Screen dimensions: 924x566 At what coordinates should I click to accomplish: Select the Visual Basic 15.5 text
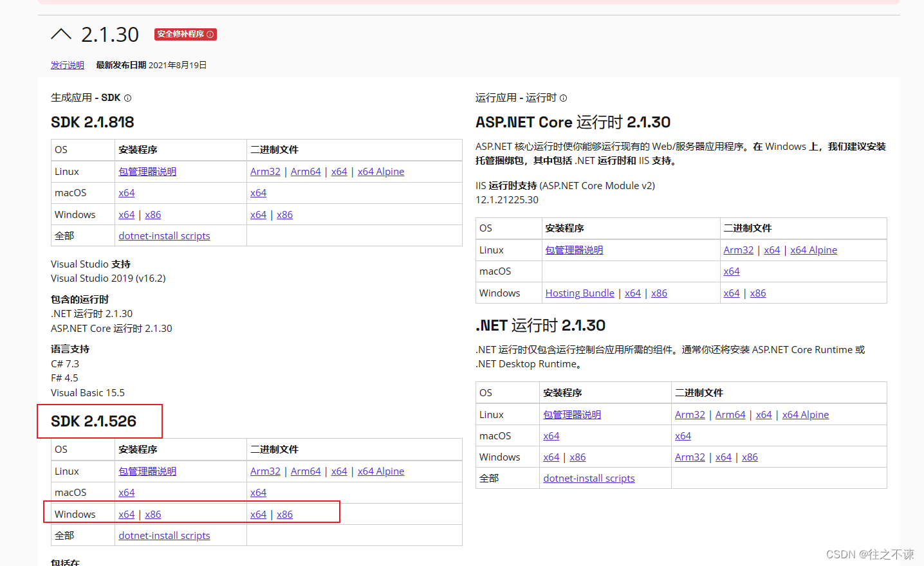coord(88,393)
